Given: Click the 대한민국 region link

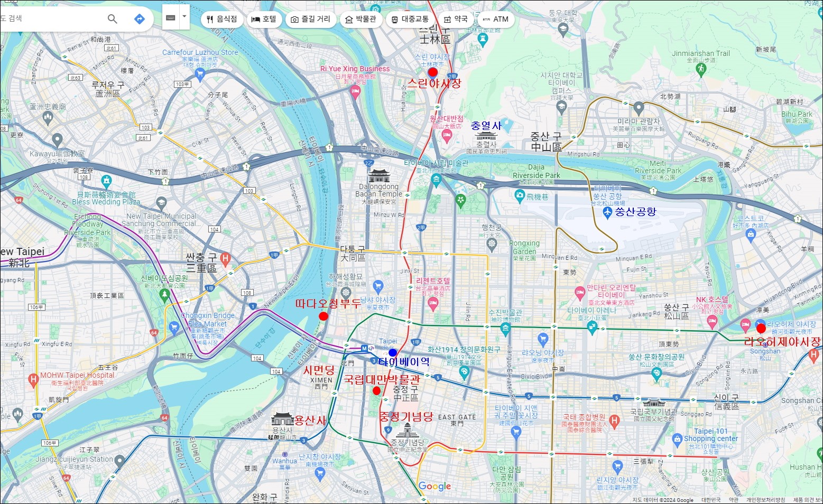Looking at the screenshot, I should pyautogui.click(x=711, y=500).
